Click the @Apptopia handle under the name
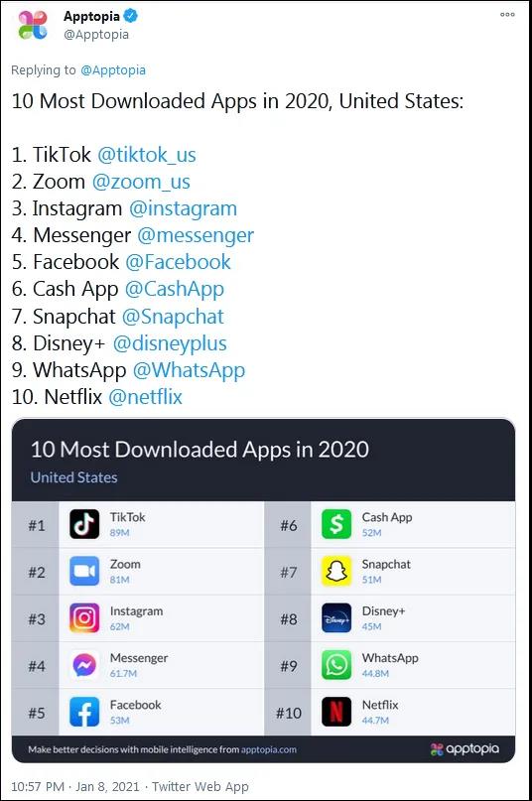The height and width of the screenshot is (801, 532). point(96,35)
